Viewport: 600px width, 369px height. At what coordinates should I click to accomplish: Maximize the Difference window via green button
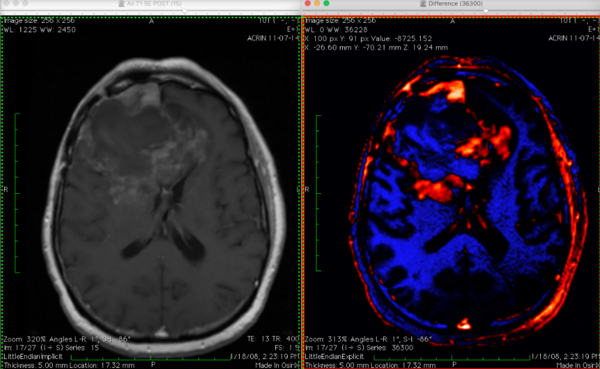[x=326, y=3]
